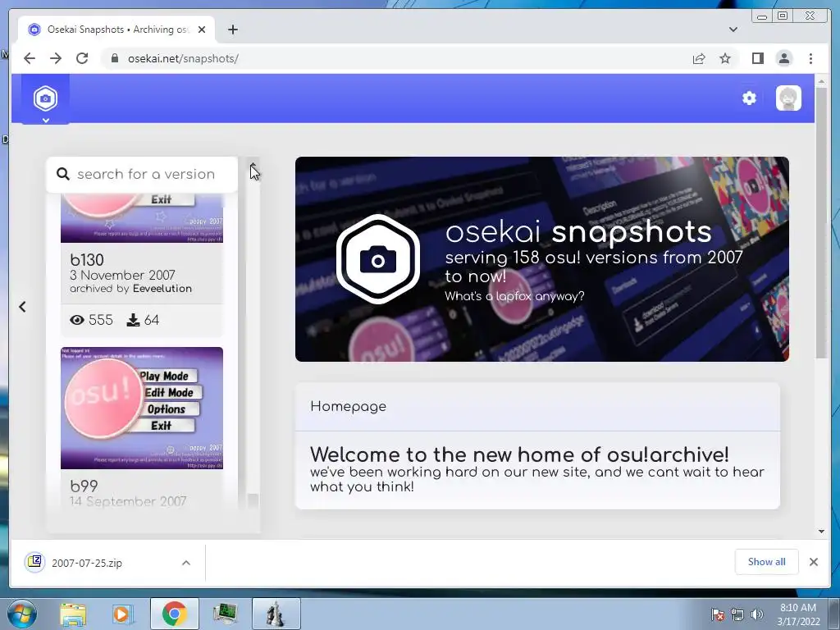This screenshot has height=630, width=840.
Task: Go forward in browser history
Action: coord(56,58)
